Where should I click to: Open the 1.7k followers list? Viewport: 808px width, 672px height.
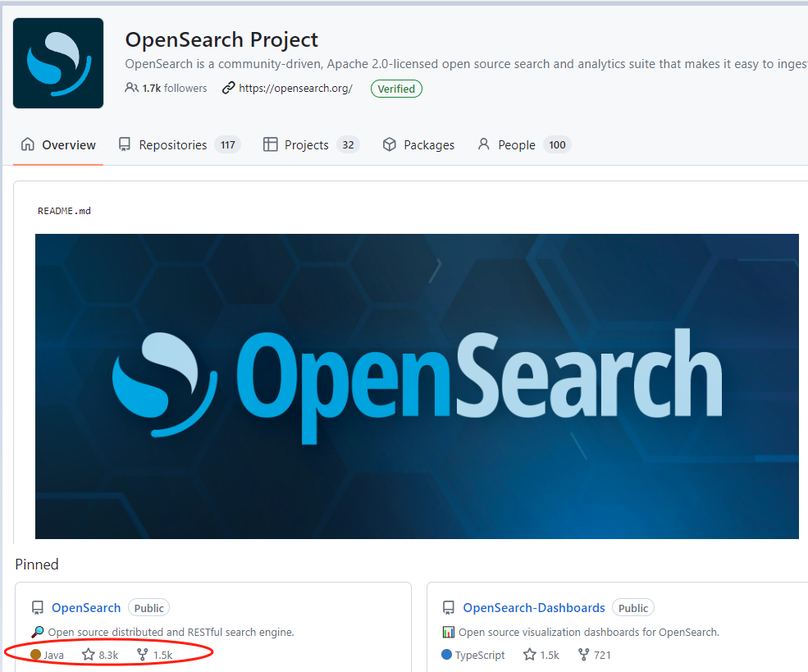tap(174, 88)
